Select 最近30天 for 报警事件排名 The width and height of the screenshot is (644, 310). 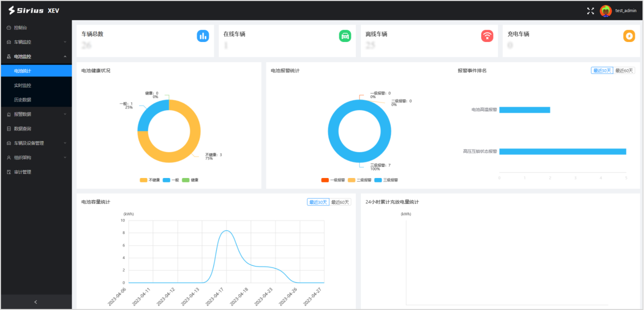coord(602,71)
